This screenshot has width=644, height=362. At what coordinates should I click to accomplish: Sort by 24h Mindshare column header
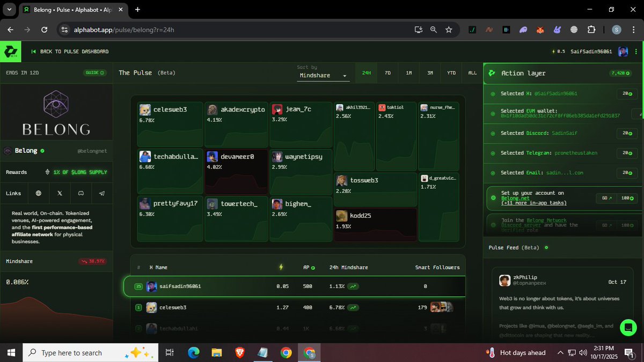pyautogui.click(x=348, y=267)
